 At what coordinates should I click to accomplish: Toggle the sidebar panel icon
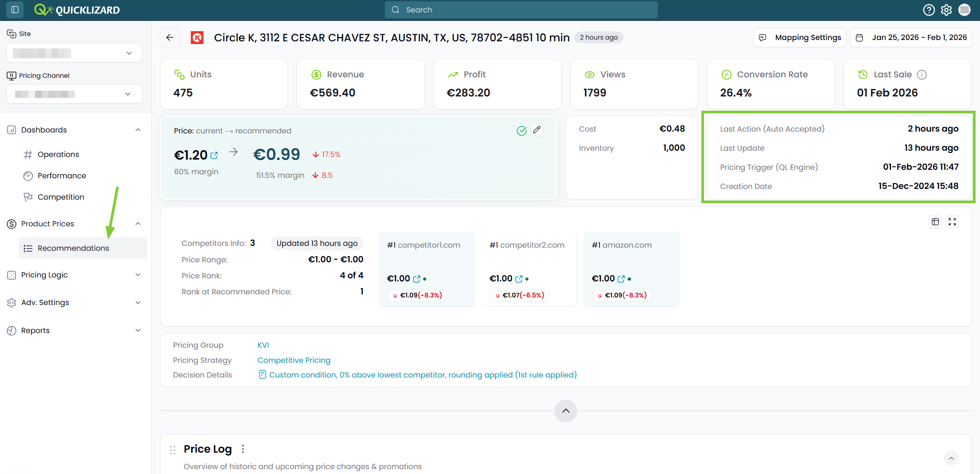point(15,10)
